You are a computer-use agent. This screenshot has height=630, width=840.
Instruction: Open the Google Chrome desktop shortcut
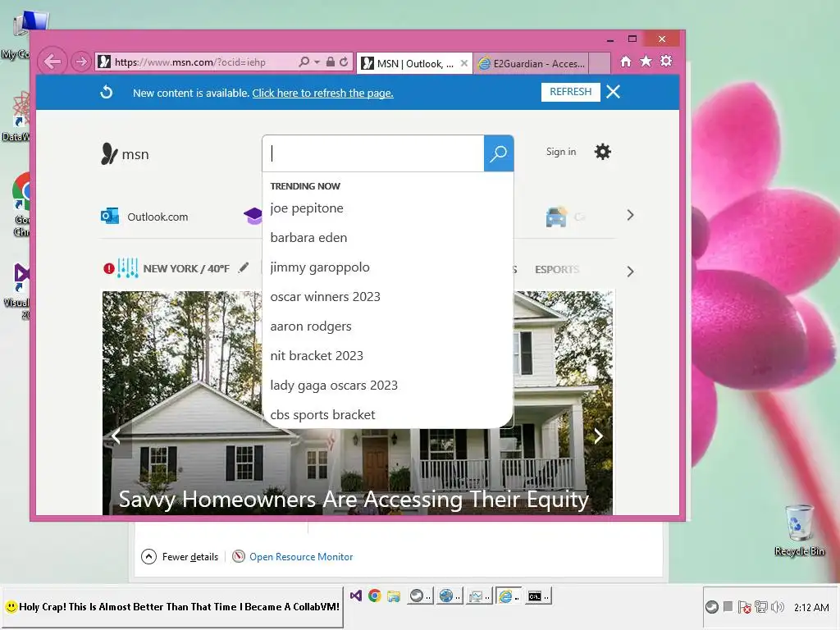(22, 205)
